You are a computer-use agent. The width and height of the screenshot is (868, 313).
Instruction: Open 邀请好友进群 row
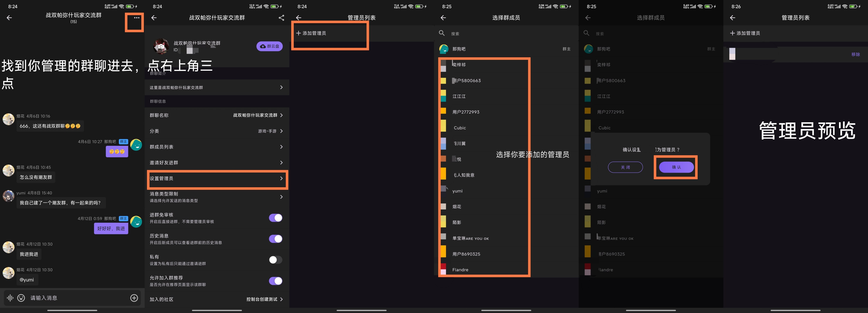tap(217, 162)
